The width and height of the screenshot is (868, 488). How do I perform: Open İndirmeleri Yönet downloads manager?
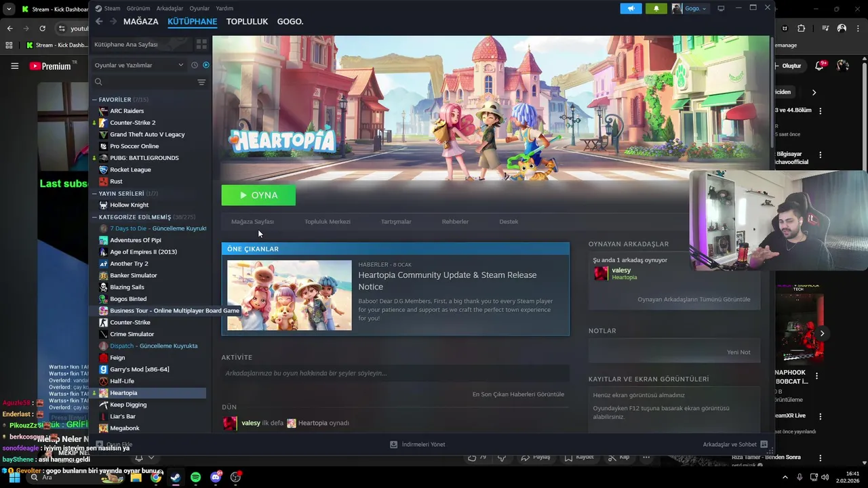(418, 445)
